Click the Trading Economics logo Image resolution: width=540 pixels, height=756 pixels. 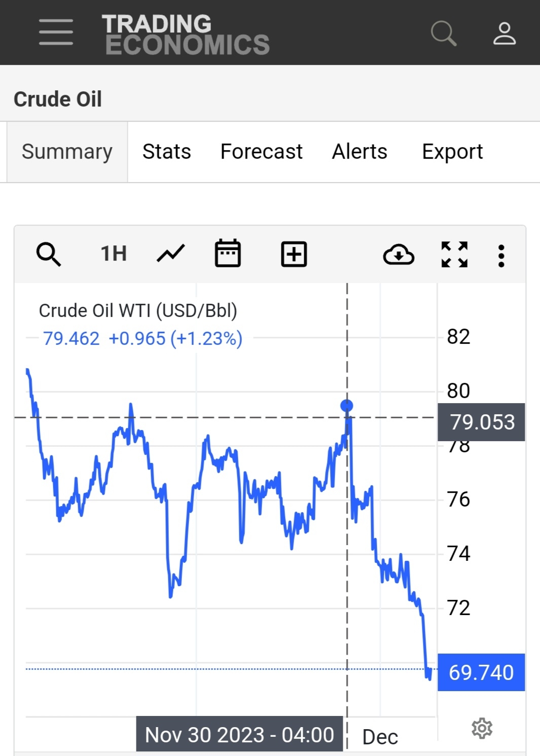[186, 34]
